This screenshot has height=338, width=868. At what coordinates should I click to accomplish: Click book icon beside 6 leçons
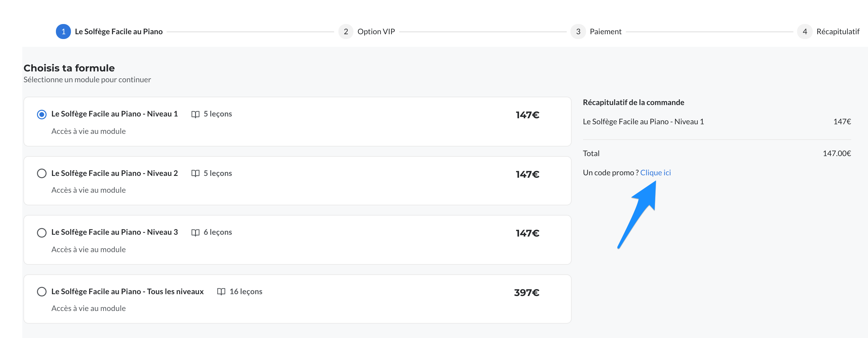tap(195, 233)
